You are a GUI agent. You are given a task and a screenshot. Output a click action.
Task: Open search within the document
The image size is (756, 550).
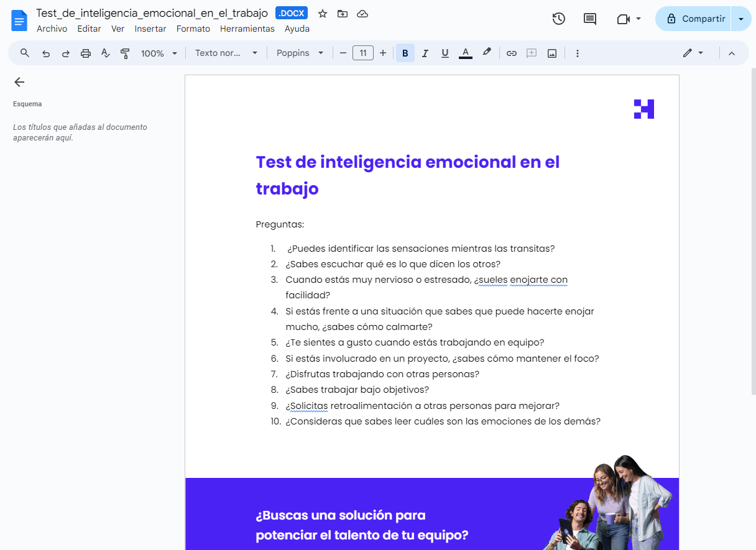24,53
